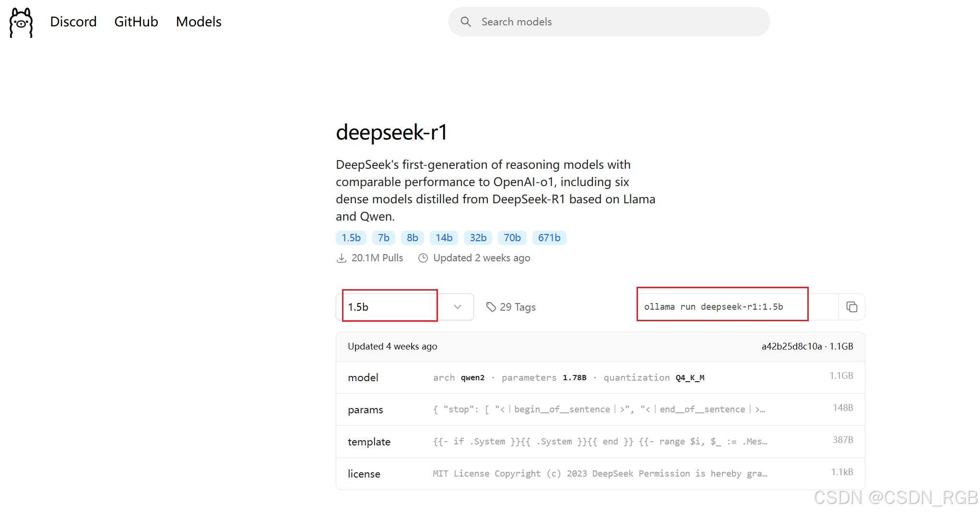Click the deepseek-r1 title
The image size is (980, 514).
[x=391, y=132]
